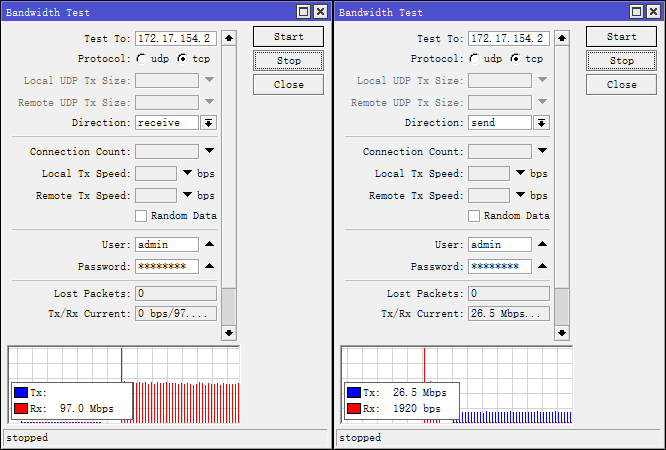The height and width of the screenshot is (450, 666).
Task: Collapse the User field in left window
Action: click(209, 244)
